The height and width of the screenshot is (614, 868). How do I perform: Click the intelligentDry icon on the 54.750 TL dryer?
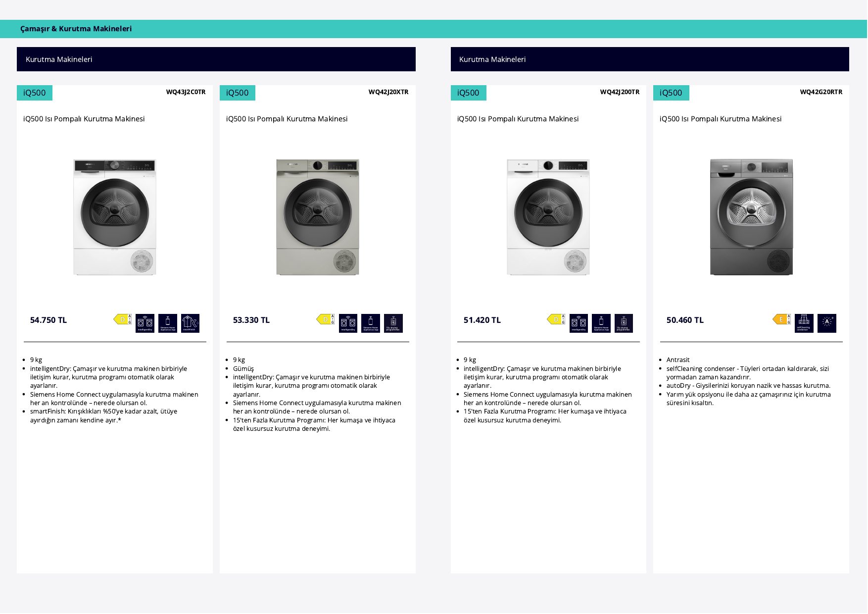point(145,323)
